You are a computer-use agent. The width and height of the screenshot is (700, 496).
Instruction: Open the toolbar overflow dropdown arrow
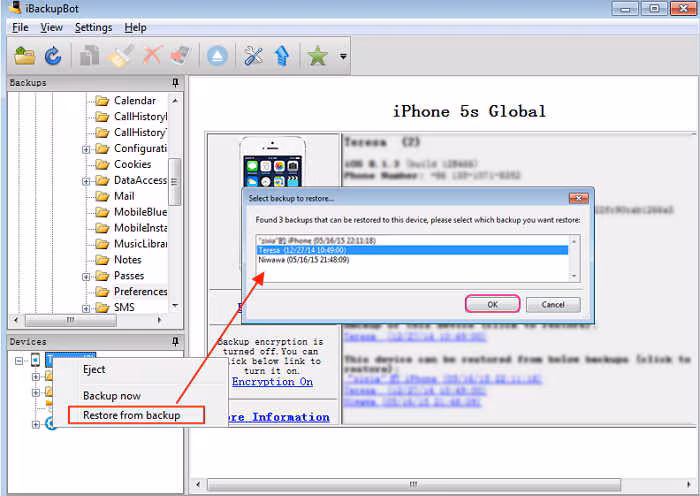point(343,56)
